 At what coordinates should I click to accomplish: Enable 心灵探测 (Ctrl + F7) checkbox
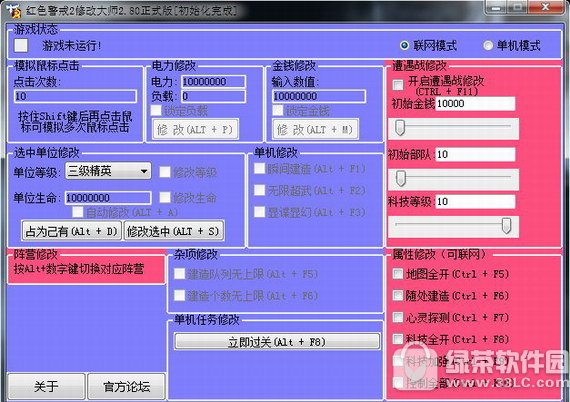[398, 317]
